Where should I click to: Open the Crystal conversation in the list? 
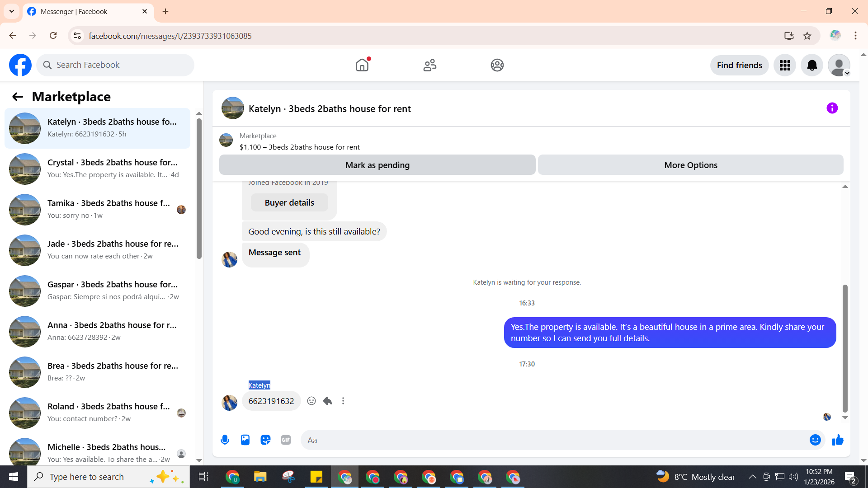coord(97,169)
